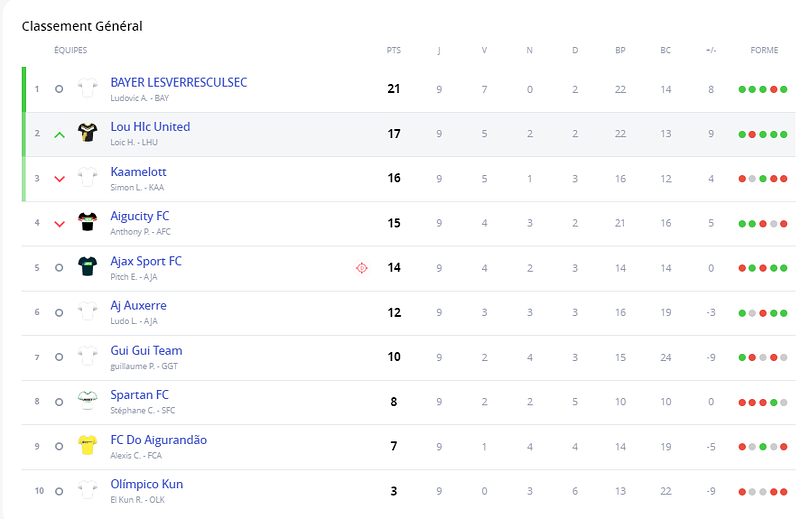Viewport: 800px width, 519px height.
Task: Click Ajax Sport FC dark jersey icon
Action: (87, 266)
